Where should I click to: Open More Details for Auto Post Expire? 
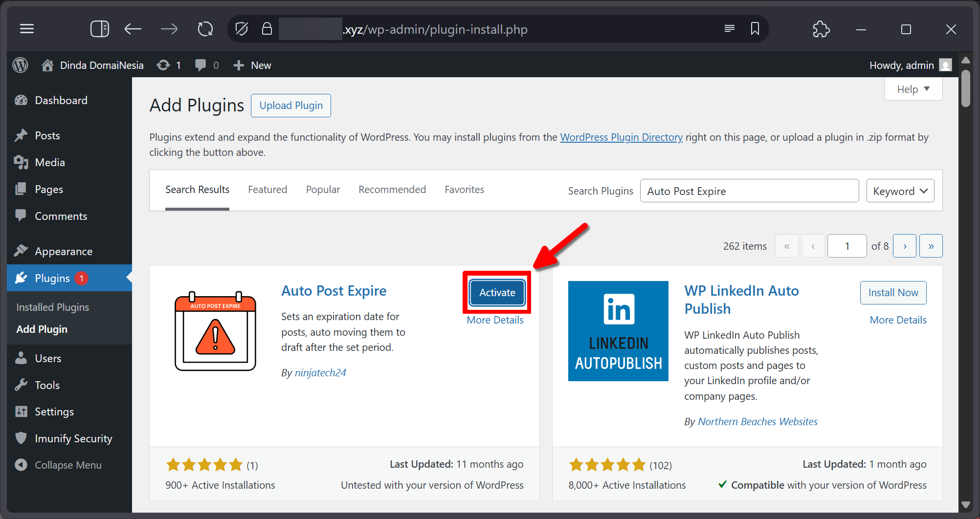click(495, 320)
